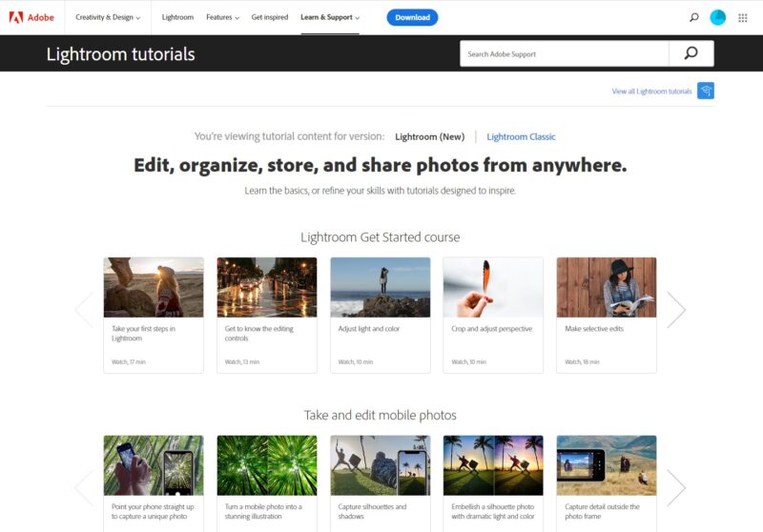The image size is (763, 532).
Task: Click 'Crop and adjust perspective' title text
Action: point(491,329)
